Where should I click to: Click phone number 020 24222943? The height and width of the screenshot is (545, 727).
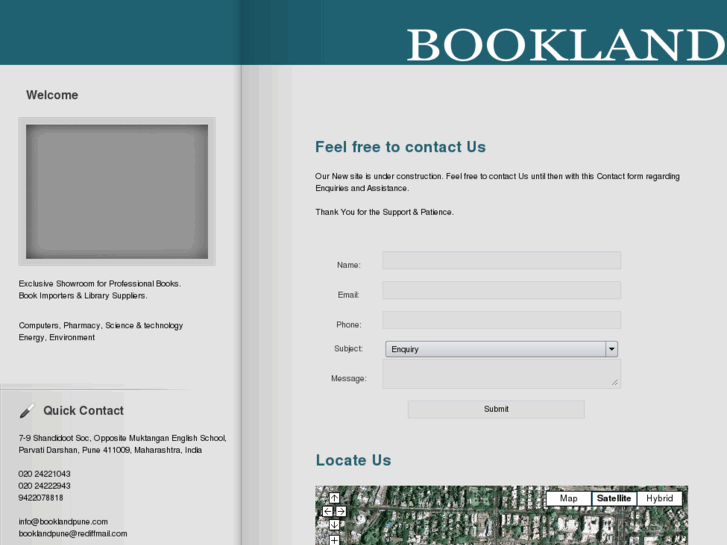coord(45,486)
